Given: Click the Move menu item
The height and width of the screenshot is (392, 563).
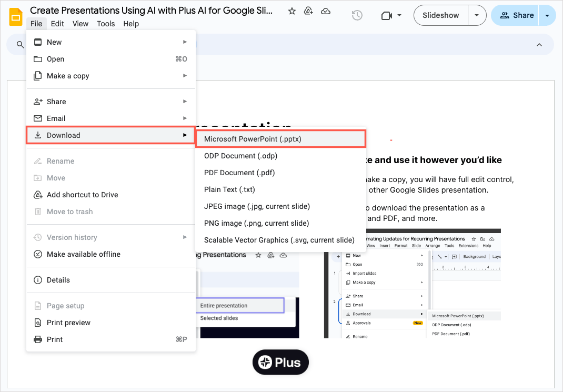Looking at the screenshot, I should [x=111, y=178].
